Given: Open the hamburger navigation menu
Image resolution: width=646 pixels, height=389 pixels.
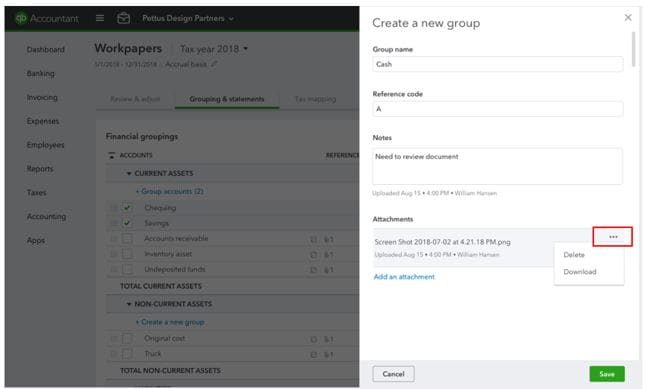Looking at the screenshot, I should pyautogui.click(x=100, y=18).
